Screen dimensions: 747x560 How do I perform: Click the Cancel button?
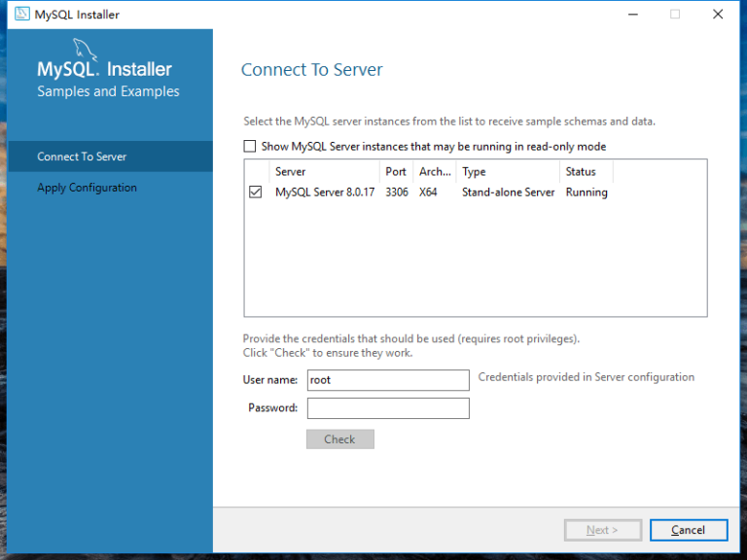689,530
